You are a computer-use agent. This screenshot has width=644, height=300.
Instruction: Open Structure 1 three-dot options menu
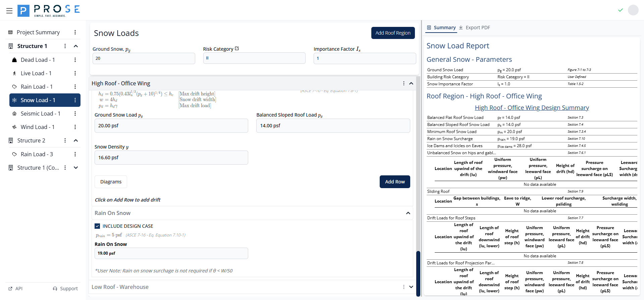tap(65, 46)
